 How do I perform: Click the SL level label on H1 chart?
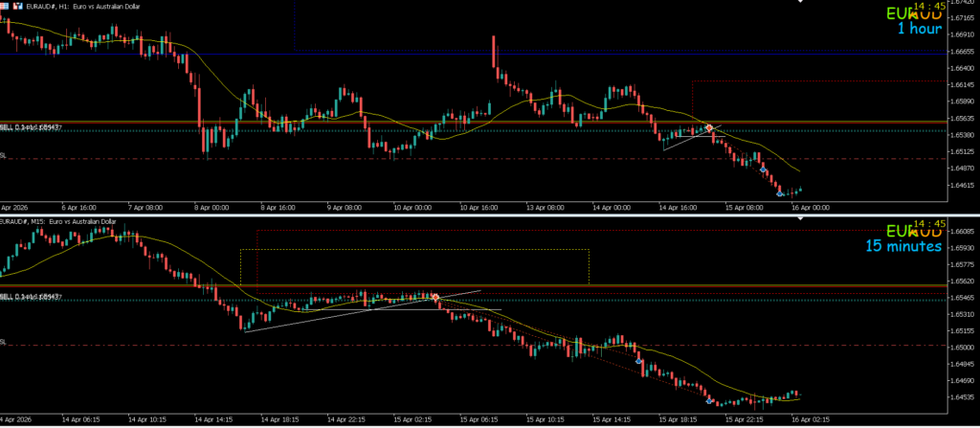coord(4,154)
